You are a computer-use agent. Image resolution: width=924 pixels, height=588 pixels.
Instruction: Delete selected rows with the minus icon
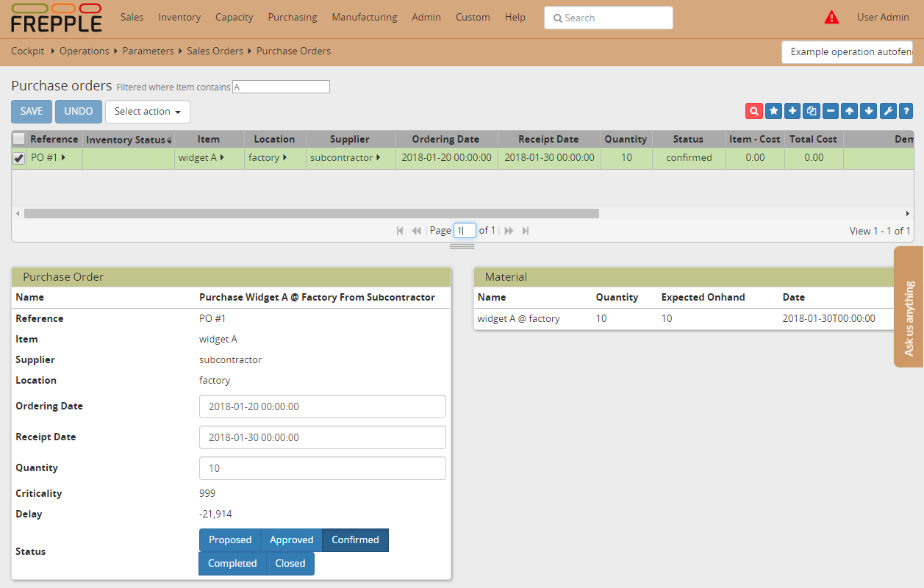click(830, 110)
